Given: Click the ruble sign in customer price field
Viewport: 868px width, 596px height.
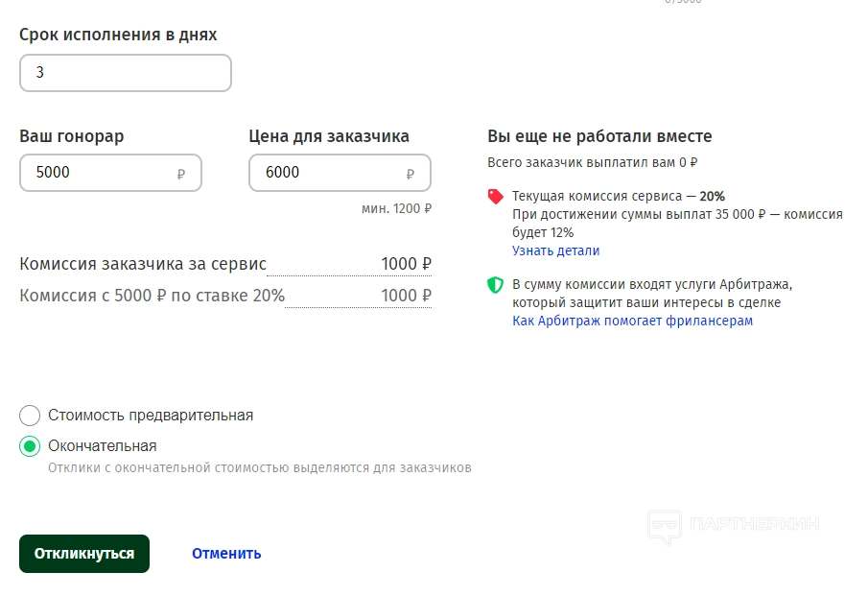Looking at the screenshot, I should [x=411, y=174].
